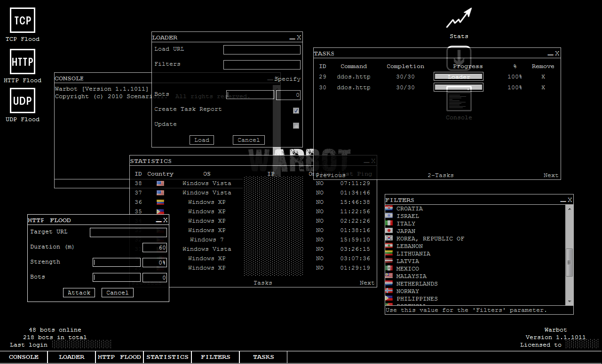Enable the Update checkbox in Loader
The image size is (602, 364).
point(296,125)
